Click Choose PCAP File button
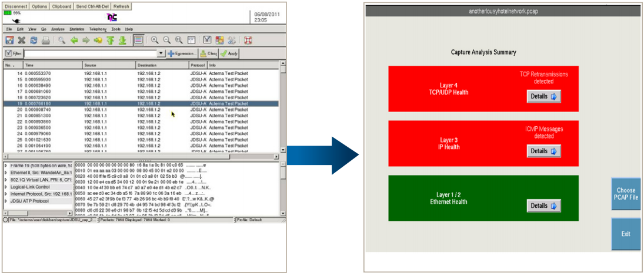 626,194
